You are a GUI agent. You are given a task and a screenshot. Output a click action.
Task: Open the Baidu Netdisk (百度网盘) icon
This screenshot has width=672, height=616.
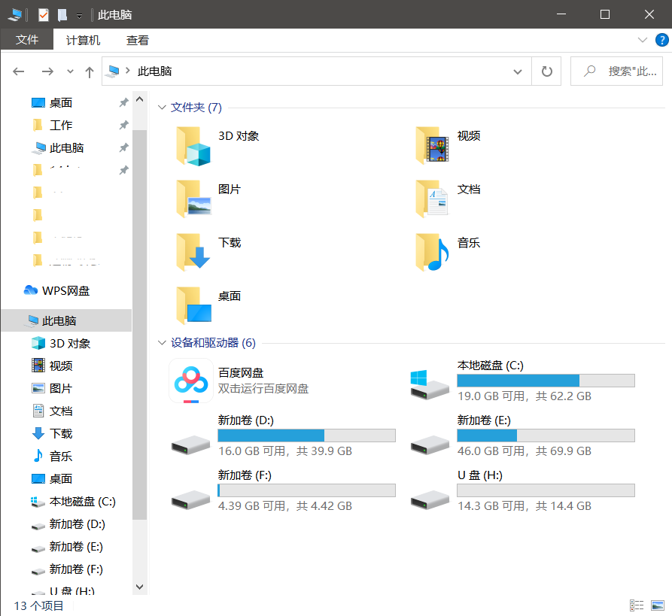click(190, 381)
